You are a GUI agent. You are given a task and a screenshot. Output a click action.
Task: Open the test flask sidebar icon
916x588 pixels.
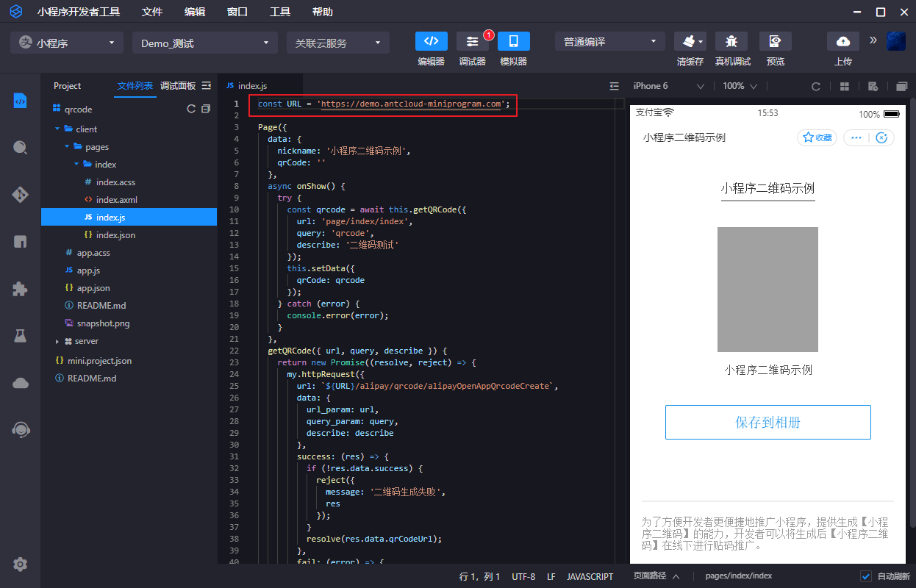click(x=21, y=336)
